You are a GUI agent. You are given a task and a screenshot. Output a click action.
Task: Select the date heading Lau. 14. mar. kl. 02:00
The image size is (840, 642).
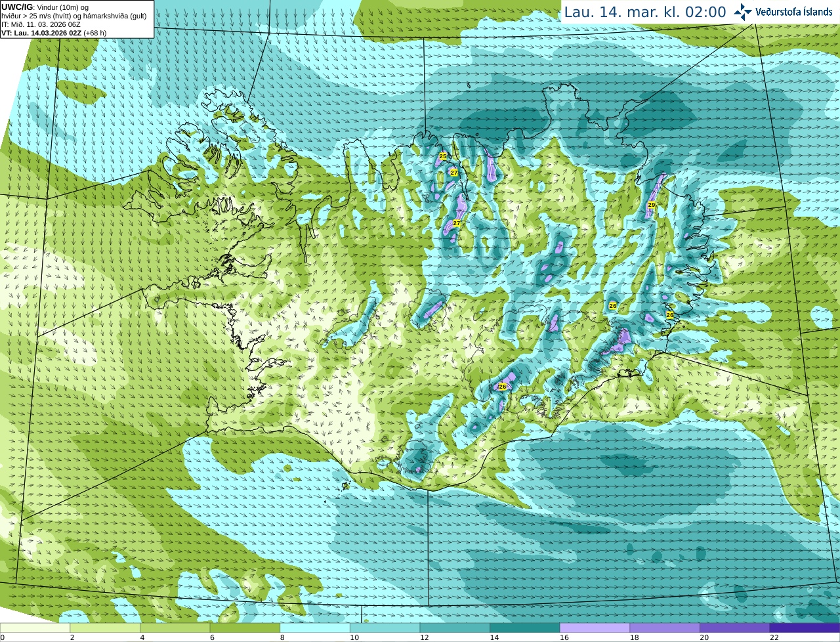[645, 12]
